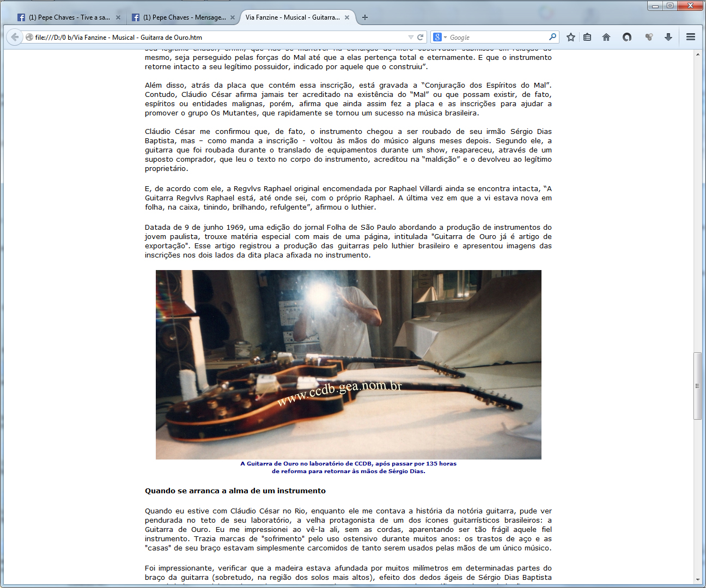This screenshot has height=588, width=706.
Task: Open the bookmarks list icon
Action: [587, 37]
